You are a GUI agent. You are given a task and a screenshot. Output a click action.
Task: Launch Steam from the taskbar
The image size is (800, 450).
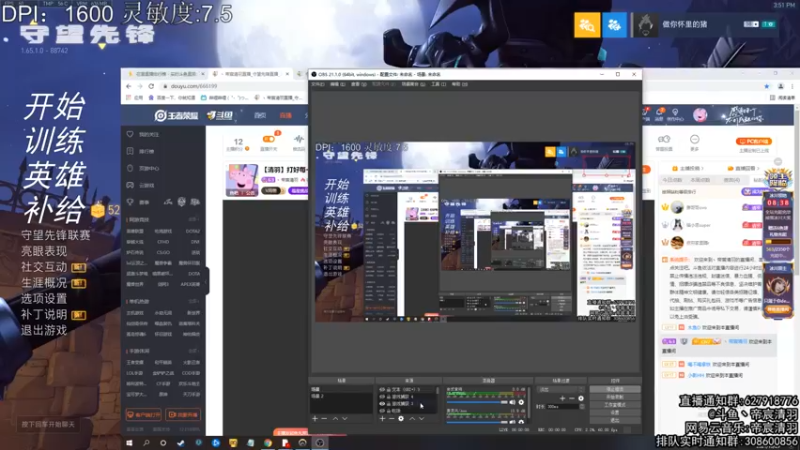(x=181, y=443)
